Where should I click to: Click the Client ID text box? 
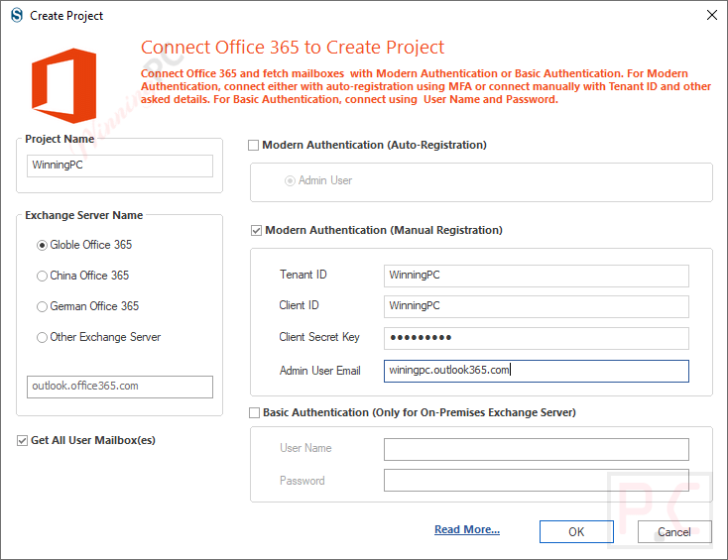537,306
